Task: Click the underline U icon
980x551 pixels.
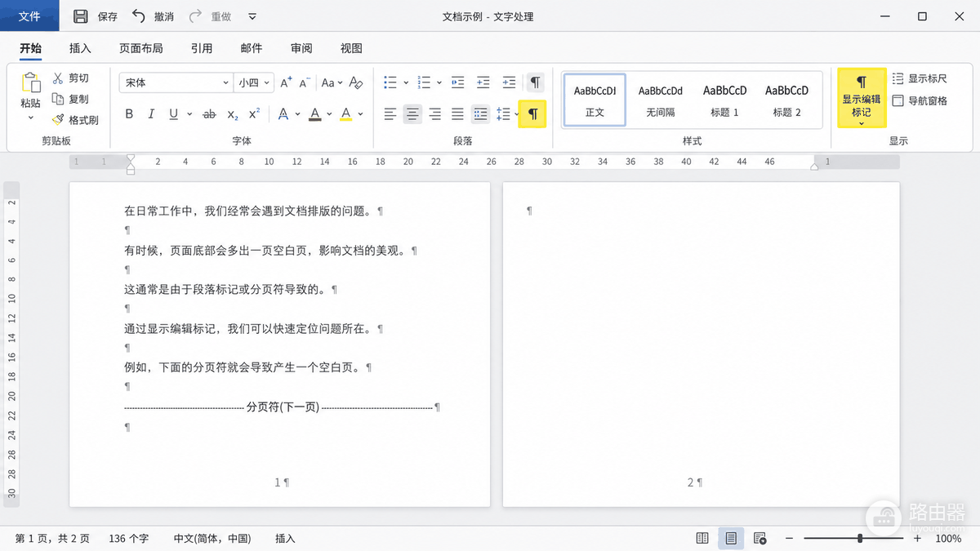Action: click(x=173, y=113)
